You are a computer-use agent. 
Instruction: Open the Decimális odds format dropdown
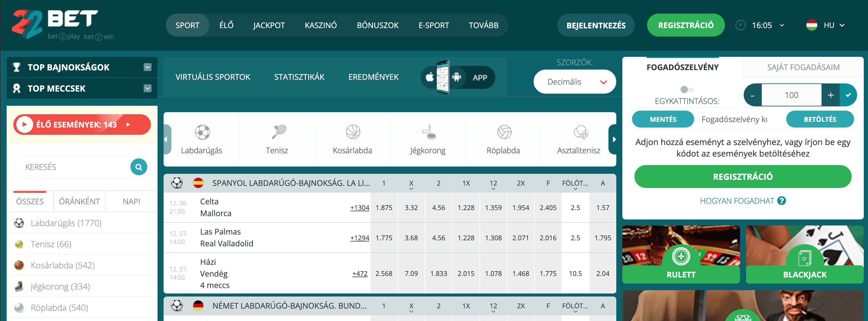575,82
